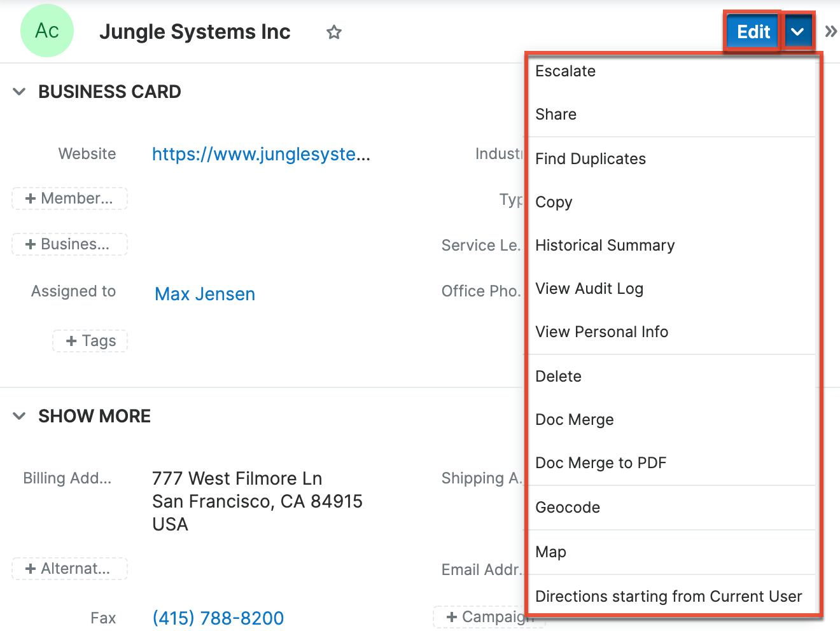This screenshot has height=631, width=840.
Task: View the Audit Log
Action: pyautogui.click(x=589, y=289)
